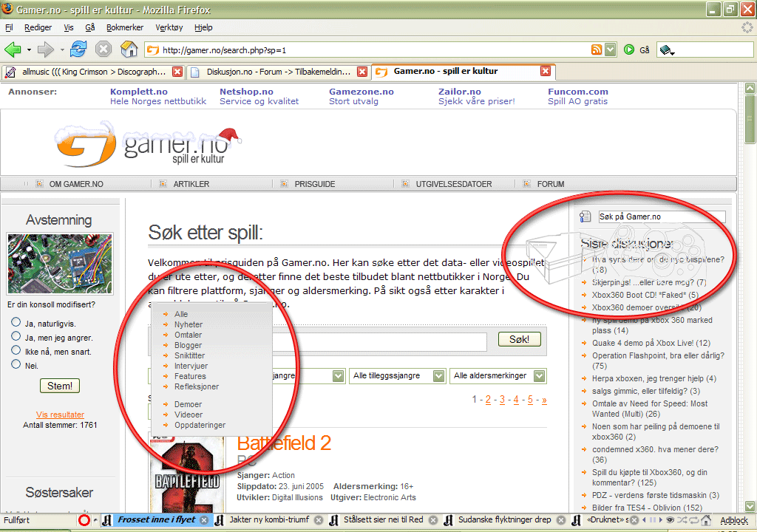The height and width of the screenshot is (532, 757).
Task: Pause the news ticker in the status bar
Action: tap(653, 520)
